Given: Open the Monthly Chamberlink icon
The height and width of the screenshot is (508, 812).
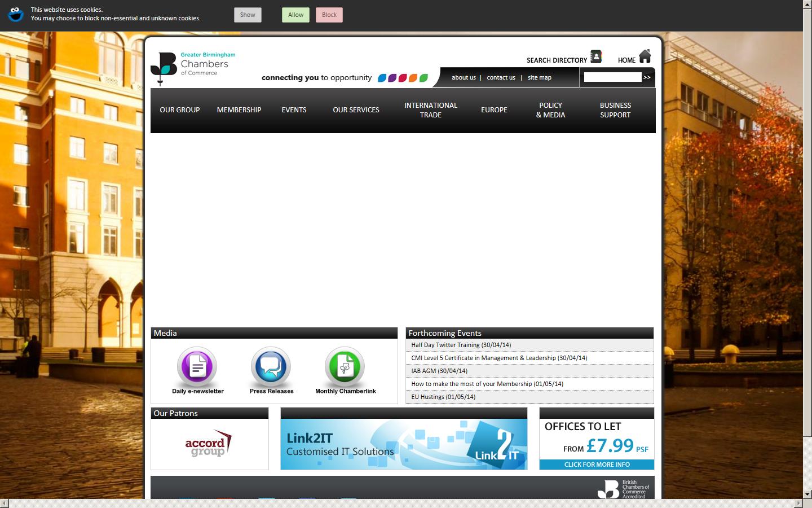Looking at the screenshot, I should tap(345, 367).
